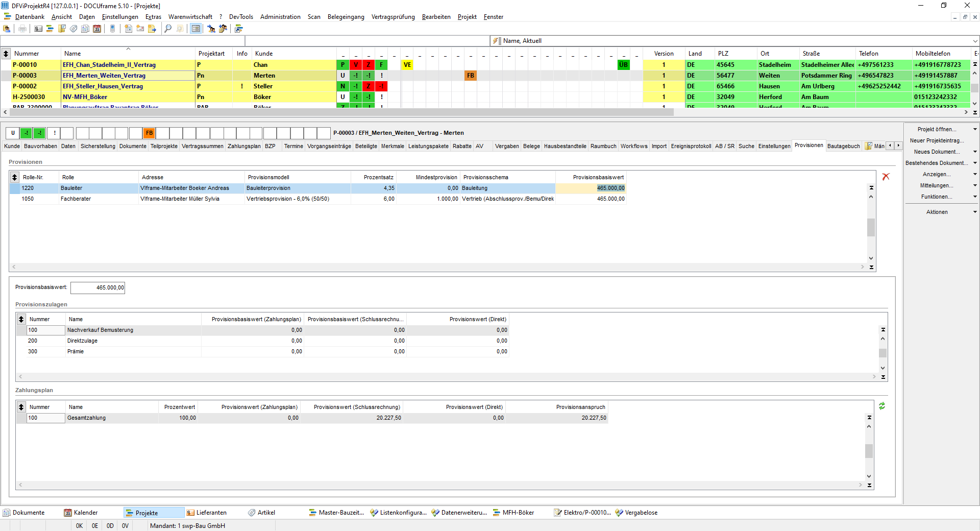
Task: Open the folder with checklist icon
Action: [62, 29]
